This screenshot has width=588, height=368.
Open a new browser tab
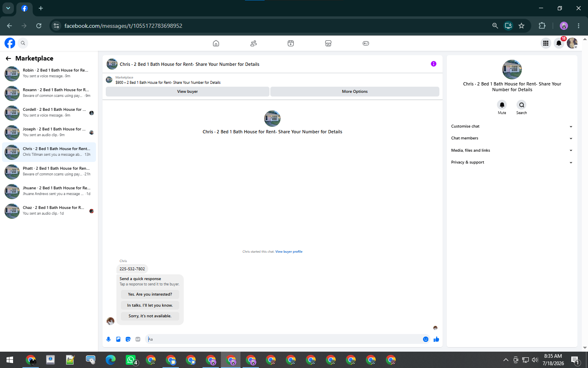[x=40, y=8]
